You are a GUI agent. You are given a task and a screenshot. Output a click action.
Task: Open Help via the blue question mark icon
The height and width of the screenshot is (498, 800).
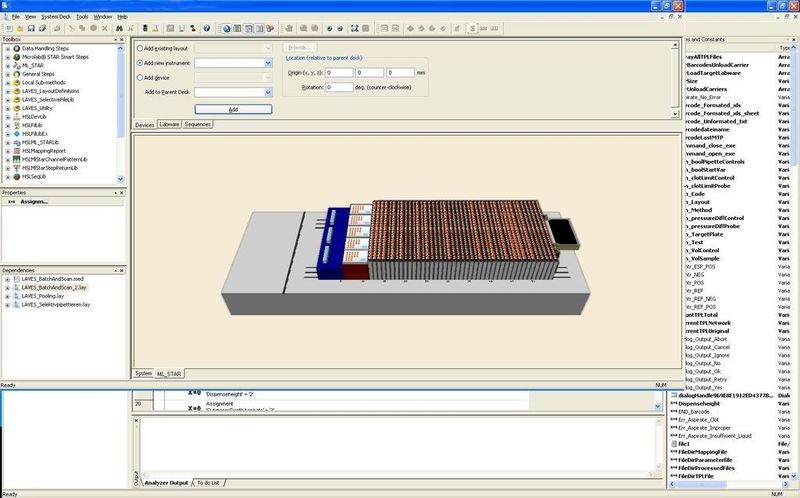[x=206, y=29]
